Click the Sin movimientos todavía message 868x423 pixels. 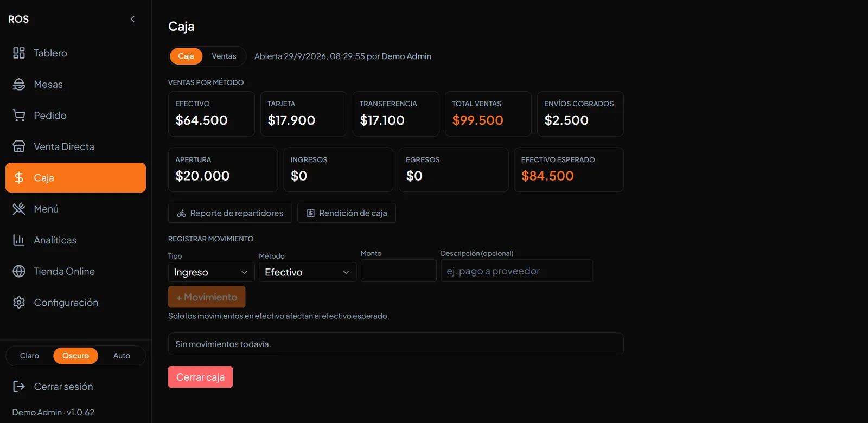tap(223, 344)
